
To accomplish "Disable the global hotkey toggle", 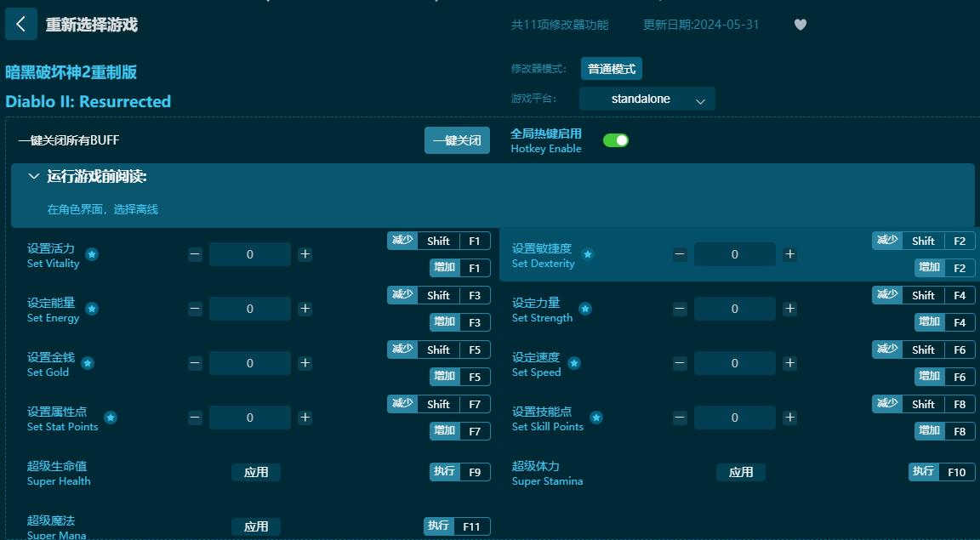I will tap(616, 139).
